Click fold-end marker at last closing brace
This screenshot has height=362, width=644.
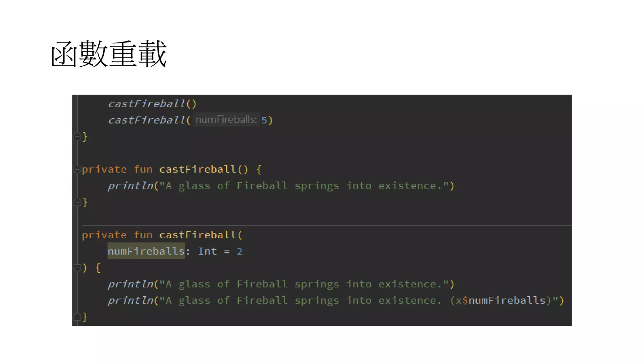(x=77, y=317)
